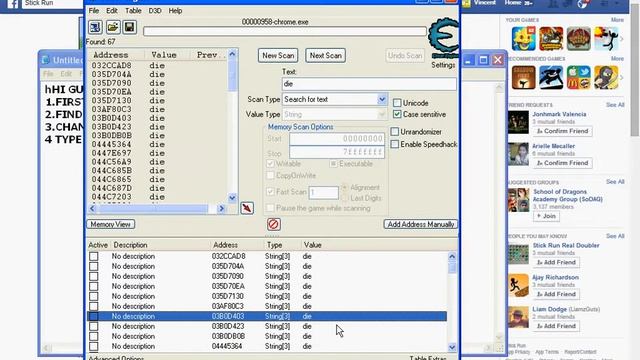This screenshot has height=360, width=640.
Task: Open the fourth recommended game icon
Action: [x=606, y=78]
